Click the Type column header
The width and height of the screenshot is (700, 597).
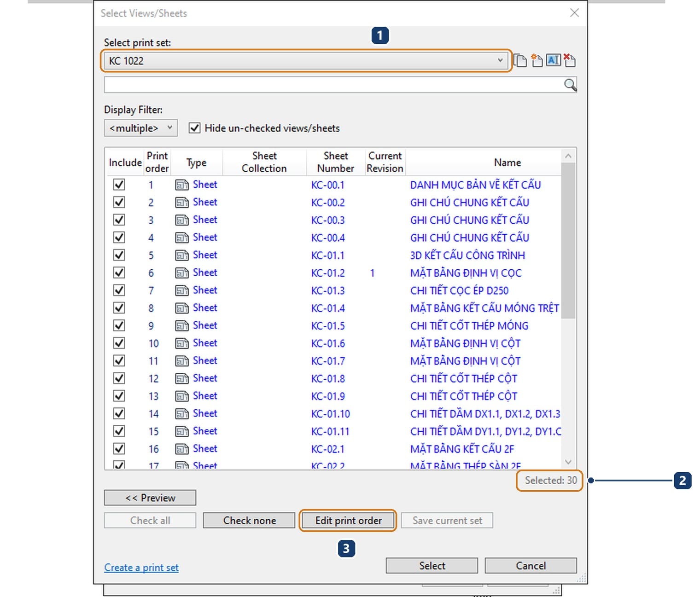197,162
